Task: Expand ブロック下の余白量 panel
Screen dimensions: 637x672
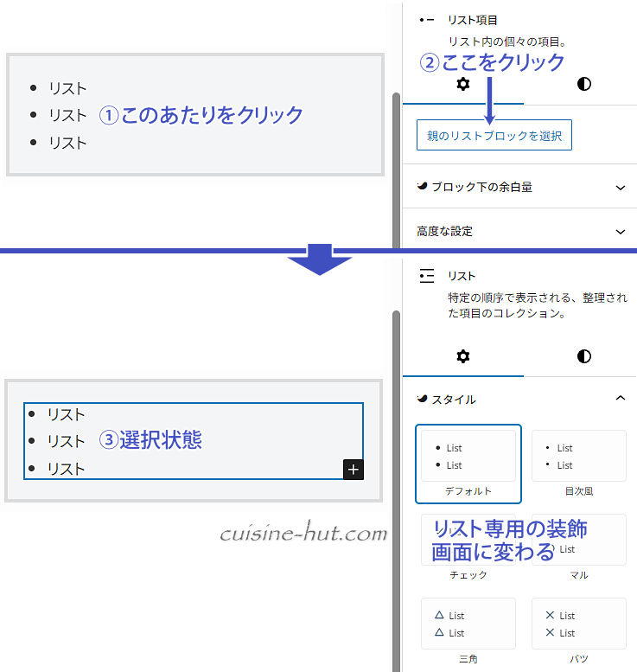Action: [519, 187]
